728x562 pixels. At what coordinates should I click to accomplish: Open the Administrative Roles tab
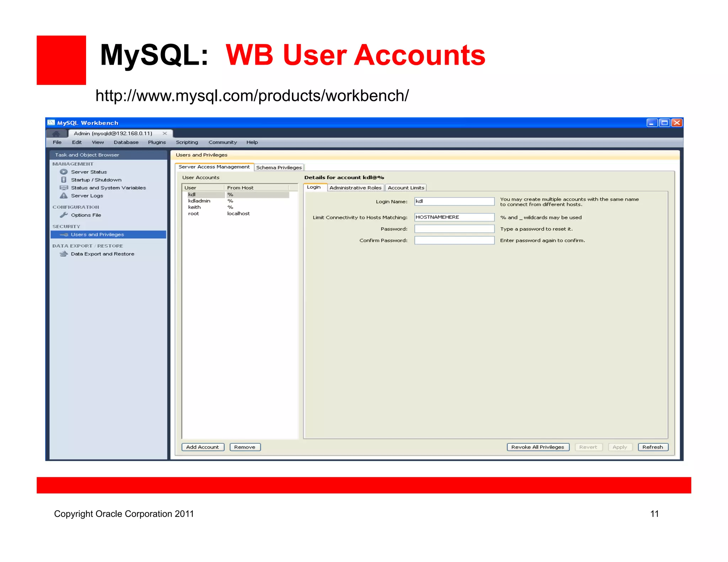pos(355,188)
